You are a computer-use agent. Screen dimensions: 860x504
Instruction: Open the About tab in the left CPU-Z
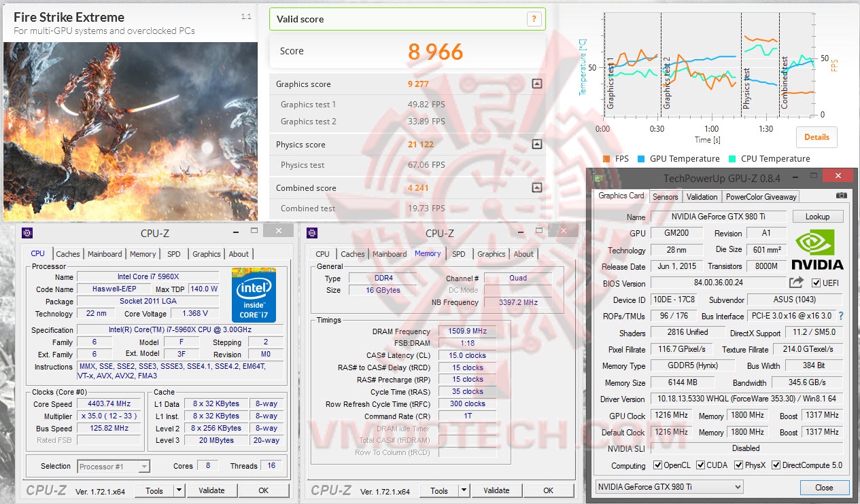click(239, 254)
